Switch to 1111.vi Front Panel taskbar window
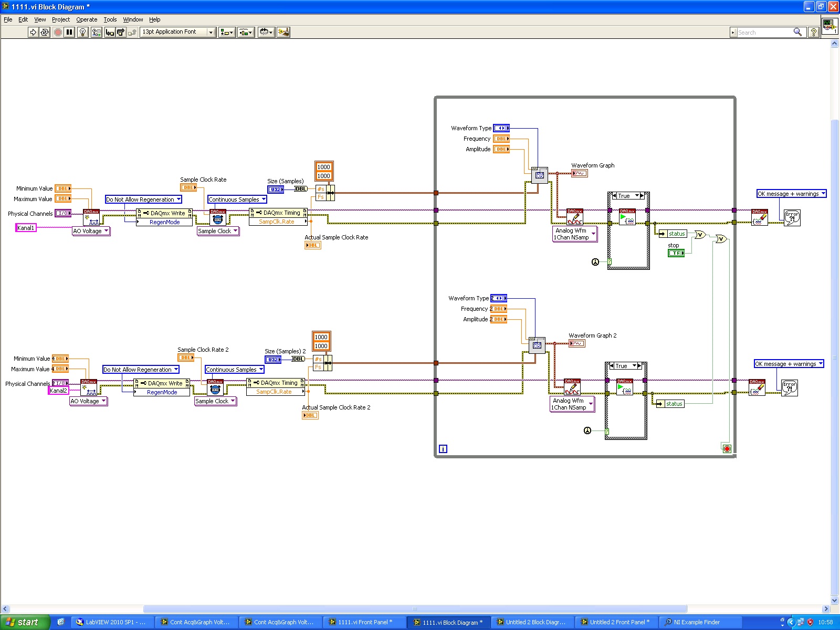840x630 pixels. (x=364, y=622)
